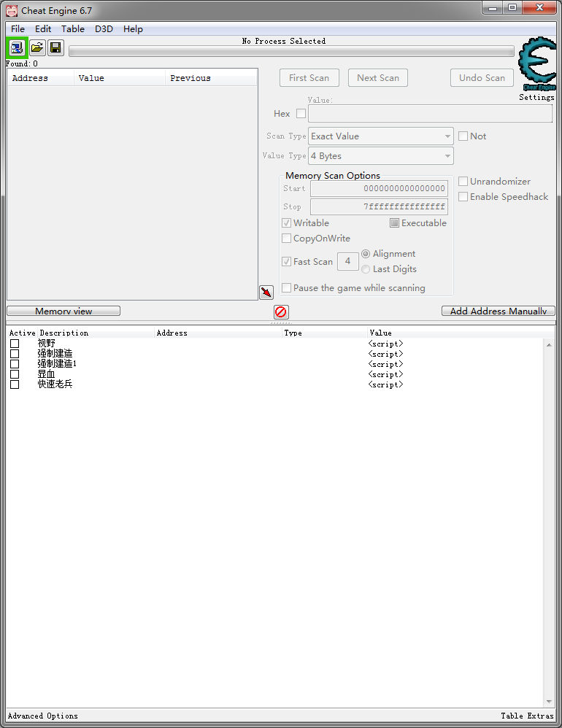Viewport: 562px width, 728px height.
Task: Check Pause the game while scanning
Action: (x=287, y=288)
